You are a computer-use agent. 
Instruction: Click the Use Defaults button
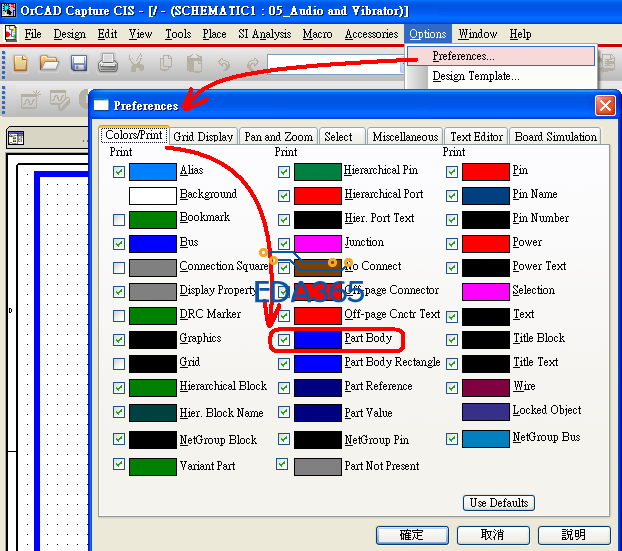[499, 503]
